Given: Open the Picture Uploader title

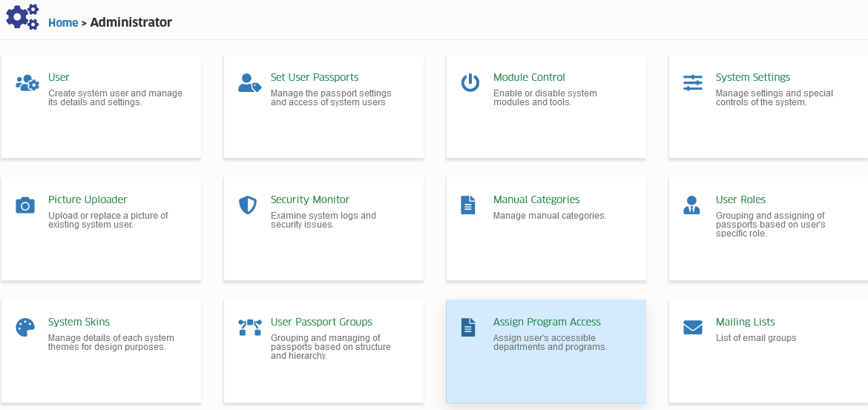Looking at the screenshot, I should [88, 199].
